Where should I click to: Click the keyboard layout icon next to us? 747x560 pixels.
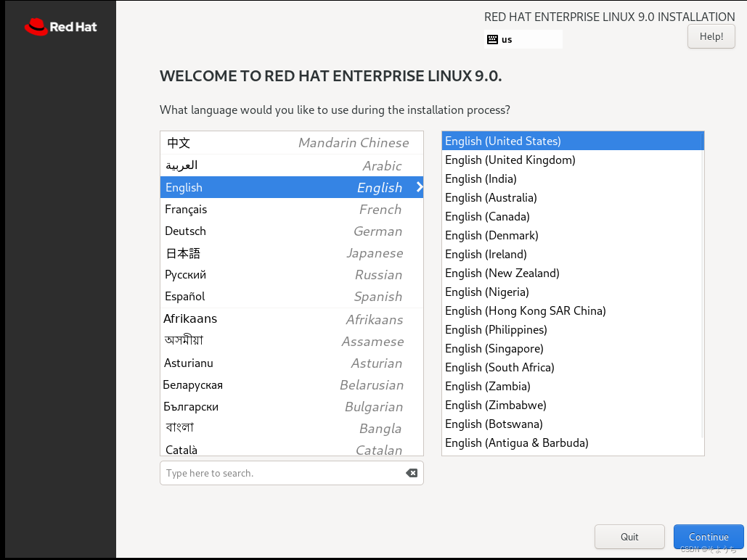[493, 39]
